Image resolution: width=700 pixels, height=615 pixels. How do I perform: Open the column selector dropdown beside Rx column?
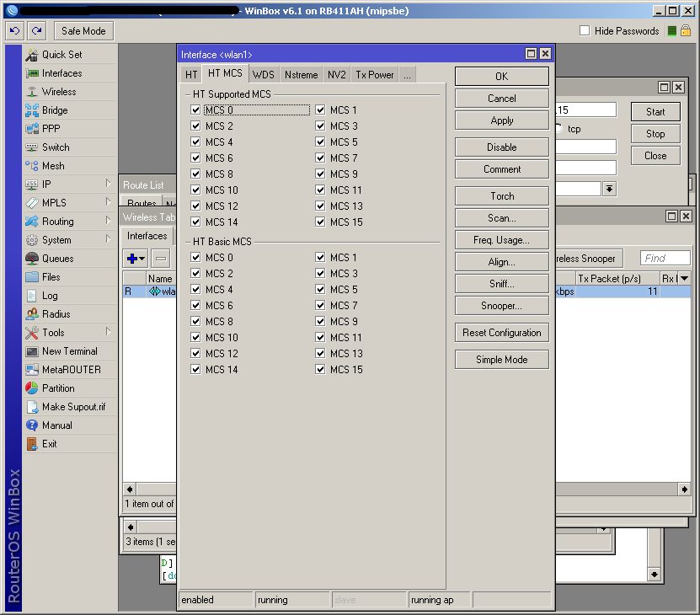coord(684,278)
